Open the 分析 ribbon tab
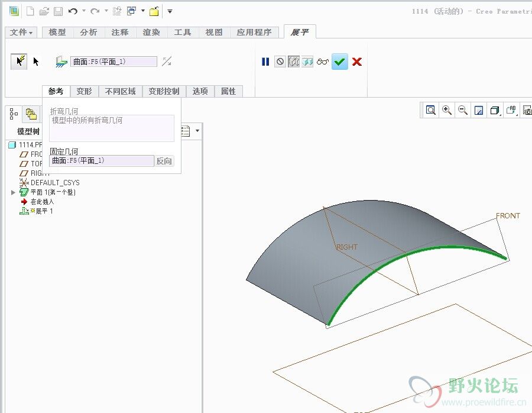This screenshot has width=532, height=413. pyautogui.click(x=89, y=33)
